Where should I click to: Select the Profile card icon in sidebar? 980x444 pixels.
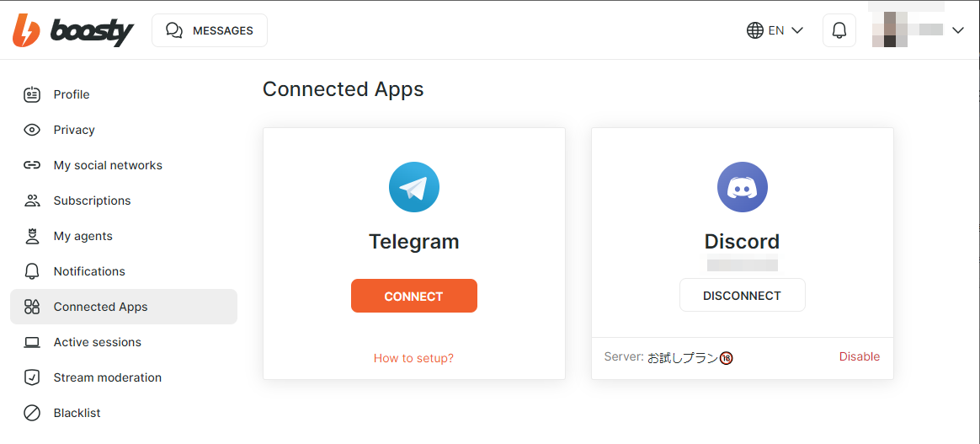coord(32,94)
